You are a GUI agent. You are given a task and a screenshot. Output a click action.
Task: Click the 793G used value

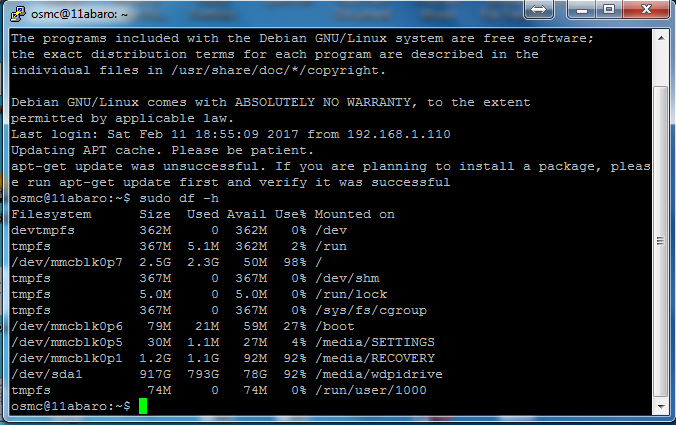pyautogui.click(x=203, y=374)
